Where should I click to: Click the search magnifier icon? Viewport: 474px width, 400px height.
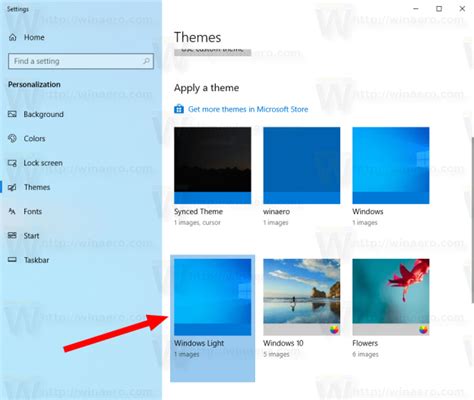coord(146,61)
